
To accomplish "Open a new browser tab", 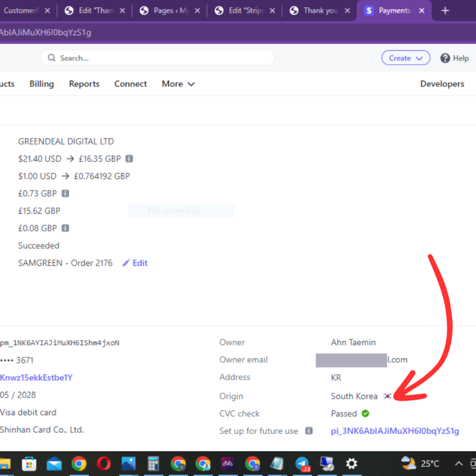I will [445, 11].
